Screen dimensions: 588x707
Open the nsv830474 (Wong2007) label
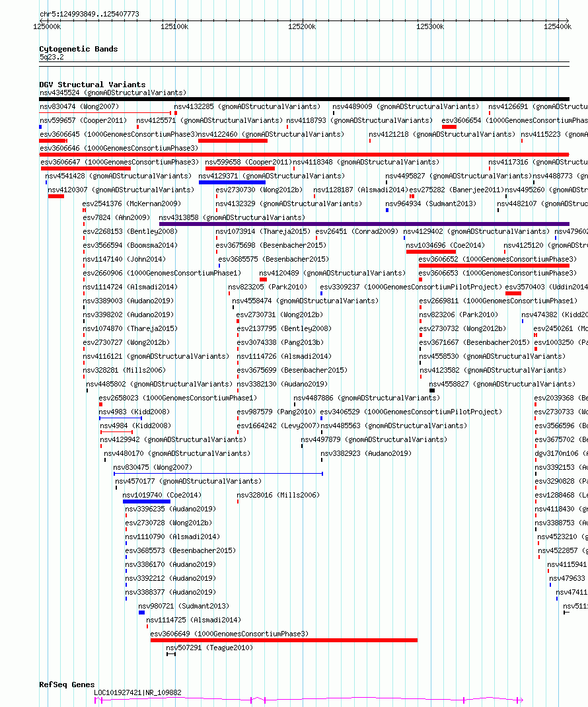[x=79, y=107]
